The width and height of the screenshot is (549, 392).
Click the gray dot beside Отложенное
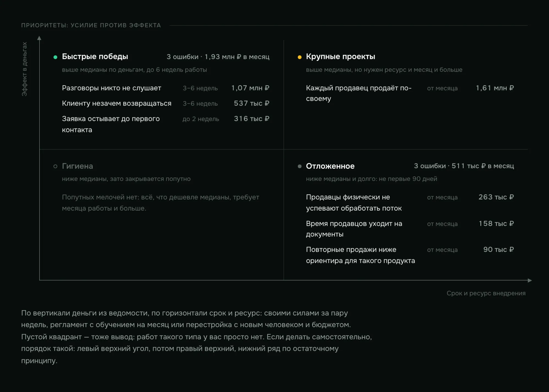pos(299,166)
